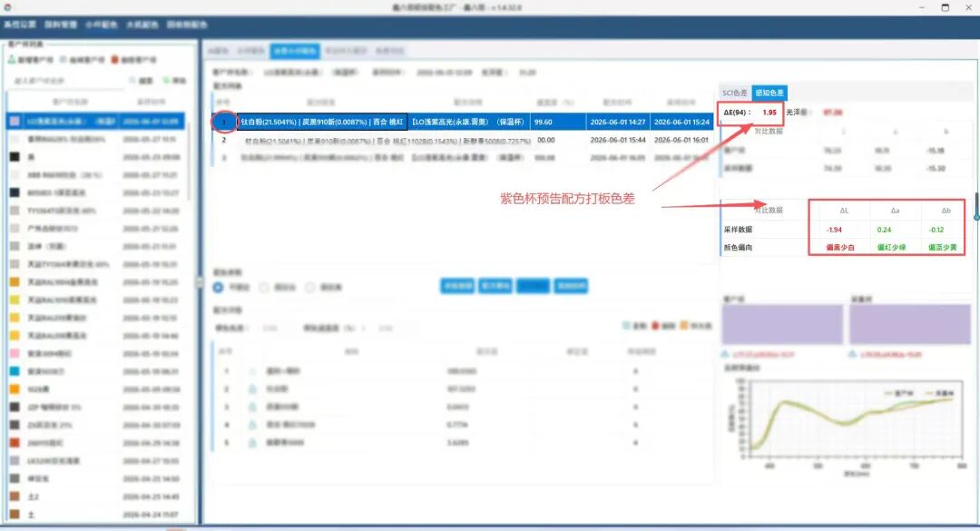
Task: Switch to the SCI色差 tab
Action: pyautogui.click(x=735, y=93)
